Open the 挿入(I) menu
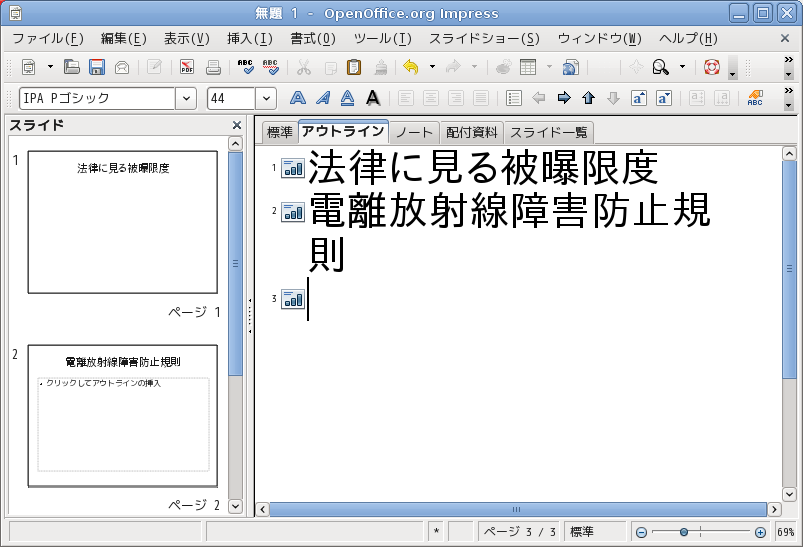Image resolution: width=803 pixels, height=547 pixels. coord(250,38)
